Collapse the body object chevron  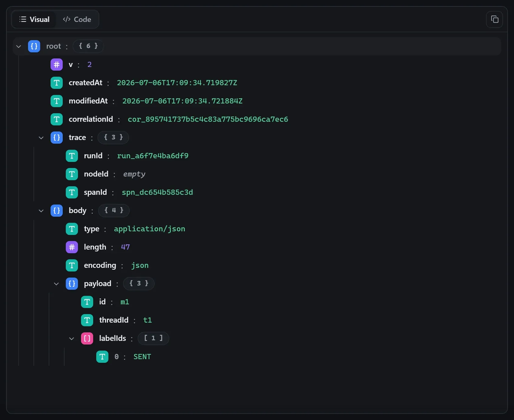[x=41, y=211]
